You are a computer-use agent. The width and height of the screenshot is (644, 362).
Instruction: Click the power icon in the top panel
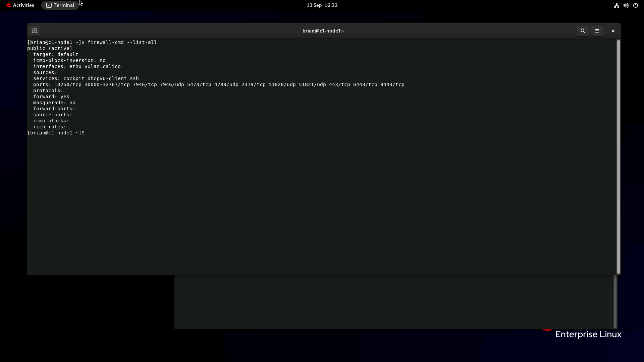coord(636,5)
